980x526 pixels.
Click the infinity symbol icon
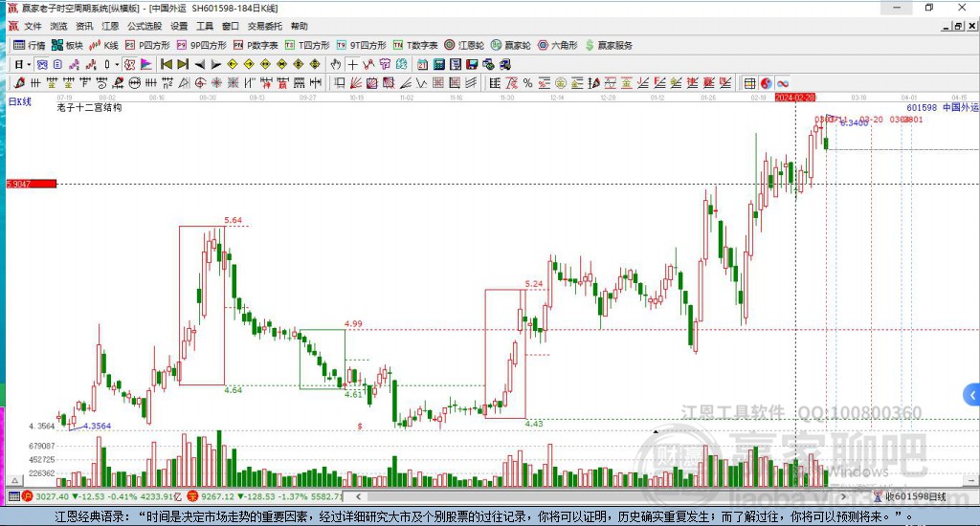pos(783,83)
